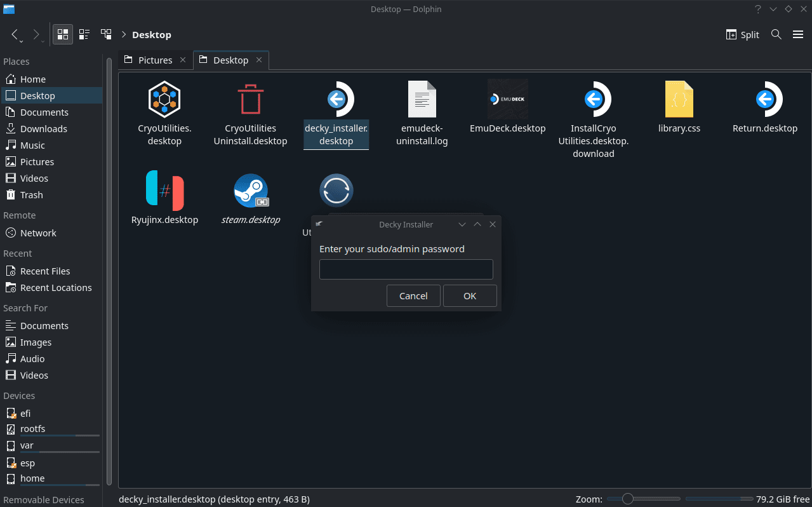Select the update arrows icon behind the dialog
The height and width of the screenshot is (507, 812).
336,190
